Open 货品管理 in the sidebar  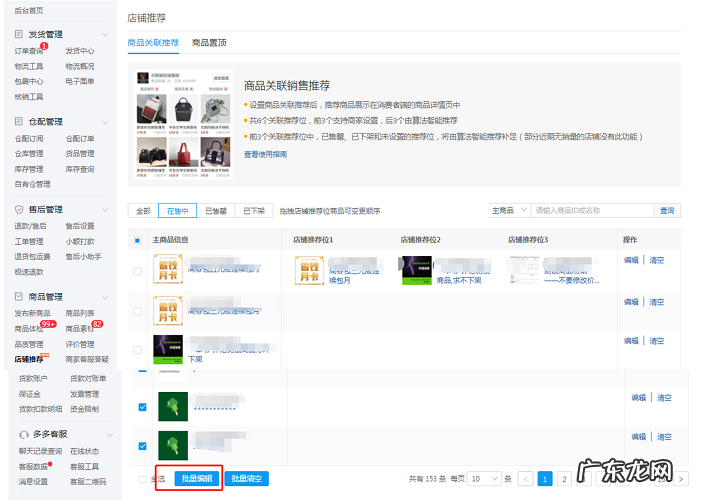(x=80, y=154)
